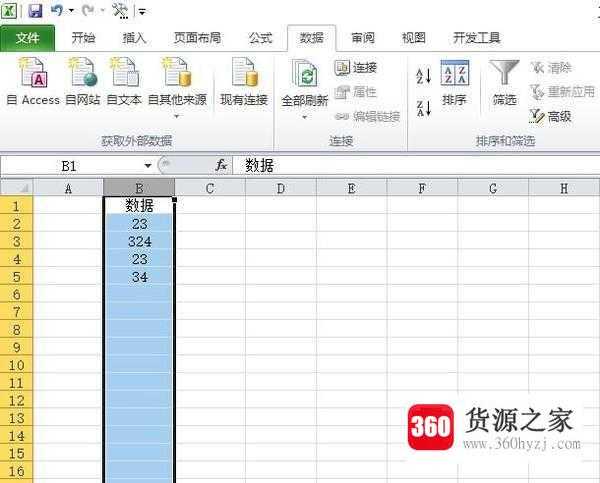
Task: Select row 6 header
Action: tap(16, 294)
